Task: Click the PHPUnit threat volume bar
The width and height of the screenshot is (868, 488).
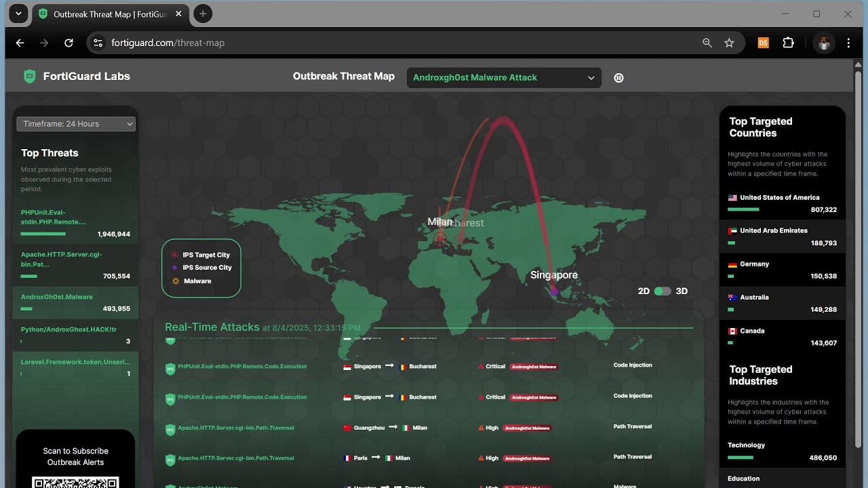Action: [x=43, y=234]
